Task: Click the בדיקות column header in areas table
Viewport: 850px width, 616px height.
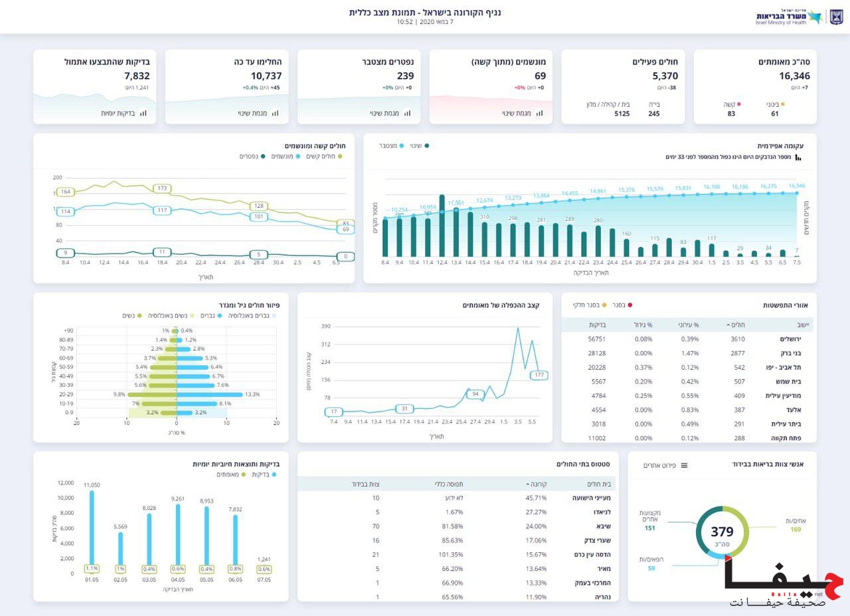Action: tap(596, 325)
